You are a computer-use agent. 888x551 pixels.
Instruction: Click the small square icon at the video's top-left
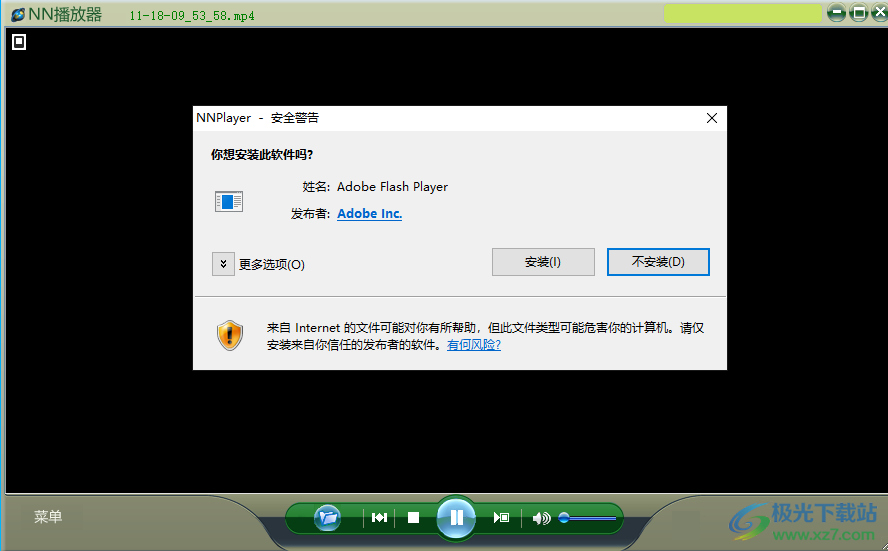point(19,42)
